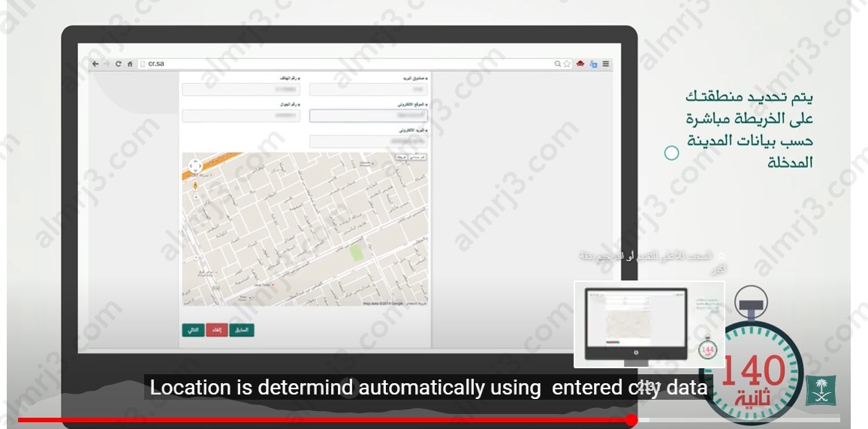Click the red إلغاء (Cancel) button
Viewport: 868px width, 429px height.
(216, 330)
